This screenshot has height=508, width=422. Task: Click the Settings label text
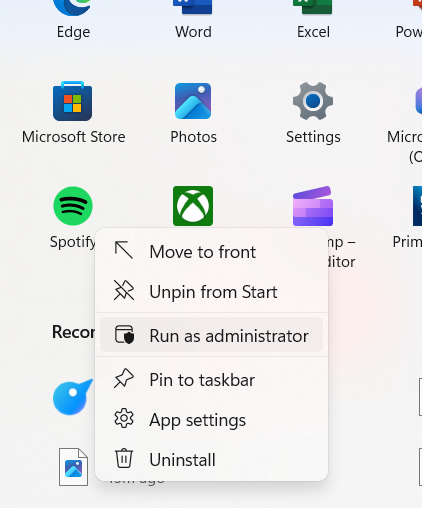[313, 137]
